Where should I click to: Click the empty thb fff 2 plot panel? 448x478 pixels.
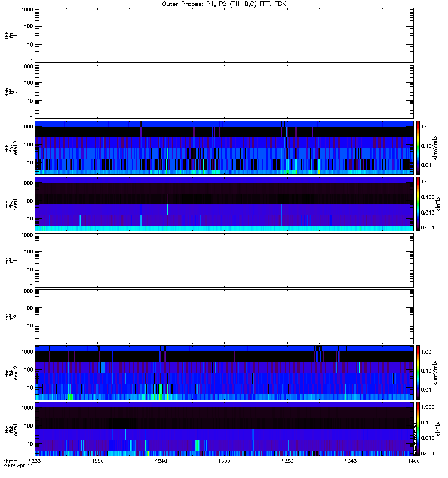225,91
